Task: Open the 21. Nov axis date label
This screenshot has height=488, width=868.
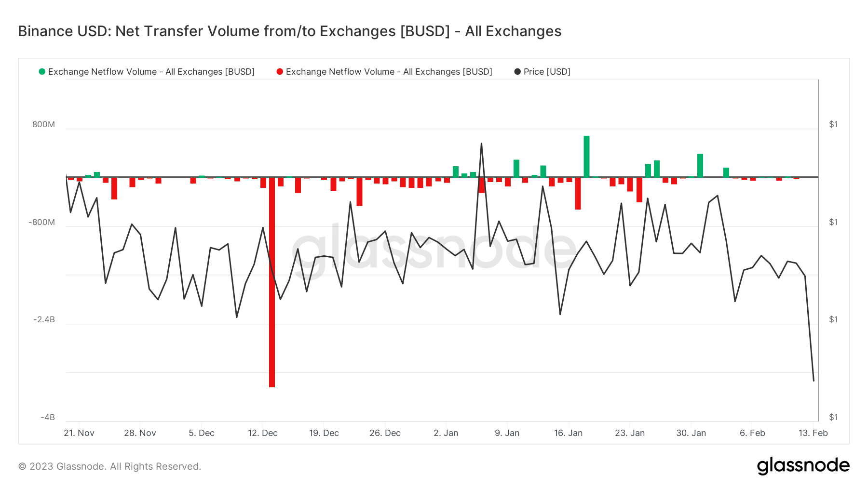Action: 80,433
